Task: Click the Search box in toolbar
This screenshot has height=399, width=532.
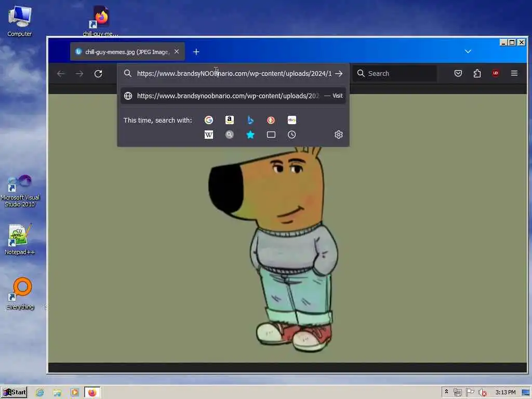Action: click(x=395, y=74)
